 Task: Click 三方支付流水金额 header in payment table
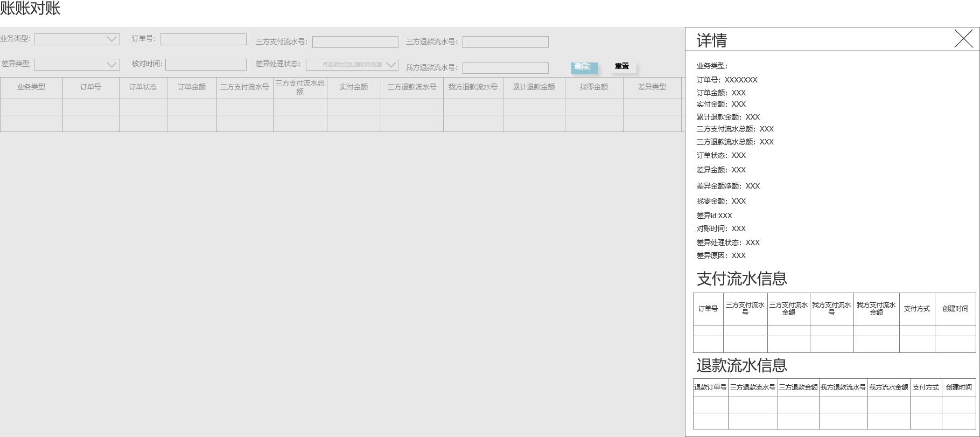tap(789, 309)
